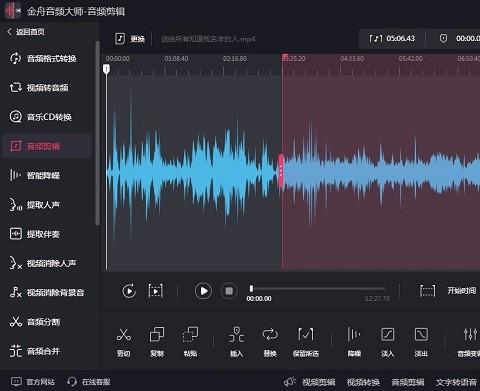Open the 替换 replace tool in bottom toolbar
Screen dimensions: 480x391
point(270,341)
